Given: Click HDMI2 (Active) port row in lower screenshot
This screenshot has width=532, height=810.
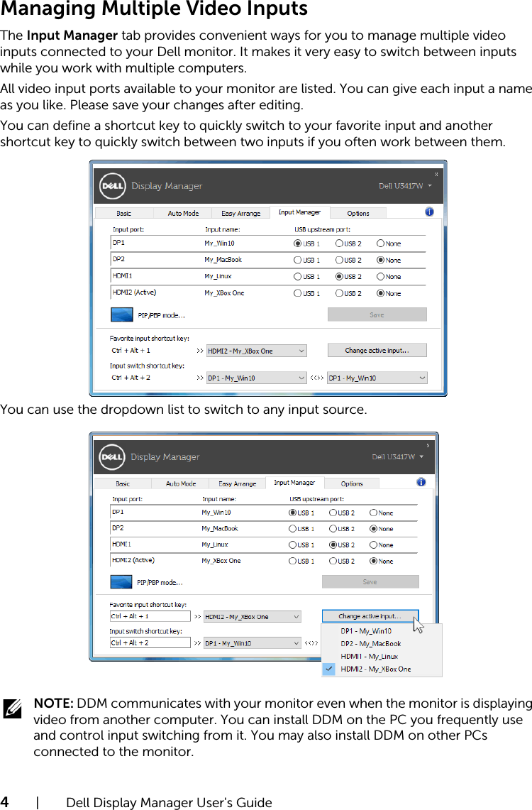Looking at the screenshot, I should [x=264, y=561].
